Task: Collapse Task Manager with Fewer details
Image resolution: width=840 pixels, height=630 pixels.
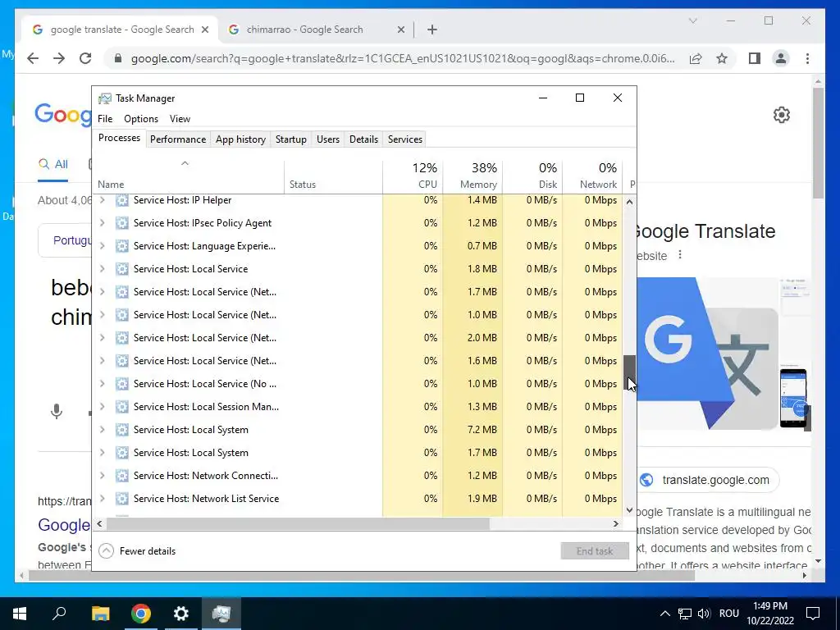Action: (x=137, y=551)
